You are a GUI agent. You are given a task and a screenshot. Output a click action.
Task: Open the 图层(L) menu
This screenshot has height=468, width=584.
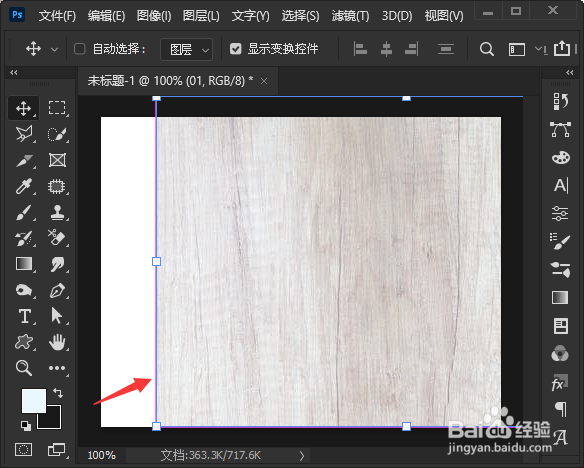coord(201,16)
